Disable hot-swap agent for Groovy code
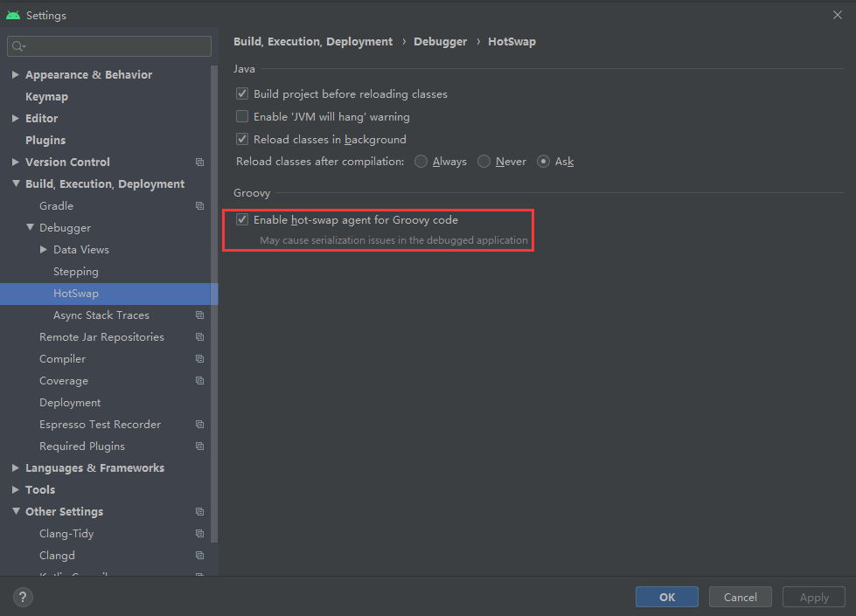Viewport: 856px width, 616px height. tap(242, 219)
